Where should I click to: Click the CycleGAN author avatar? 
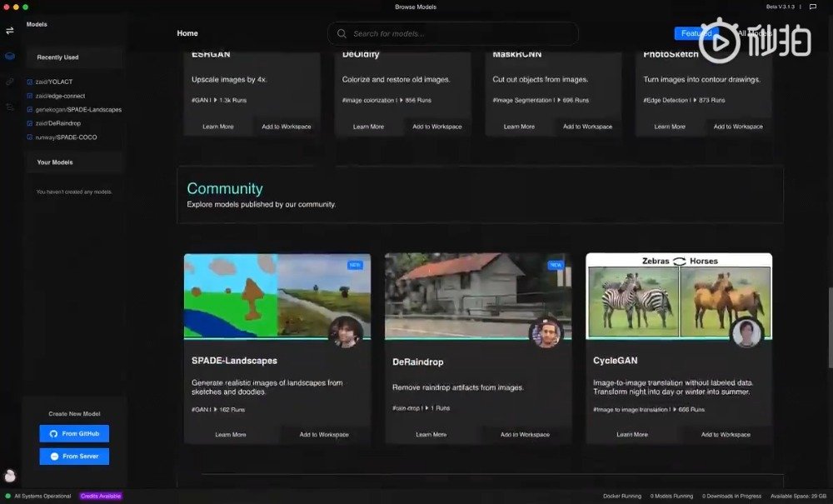(x=746, y=333)
